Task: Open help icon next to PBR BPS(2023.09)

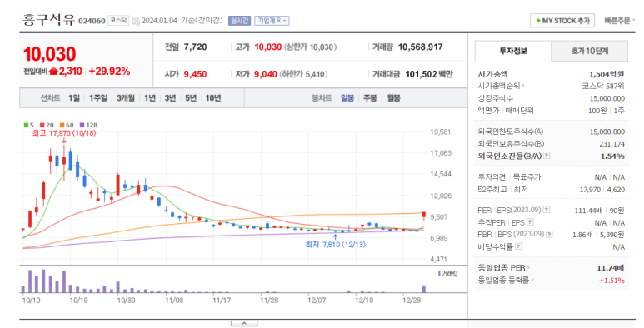Action: pyautogui.click(x=549, y=235)
